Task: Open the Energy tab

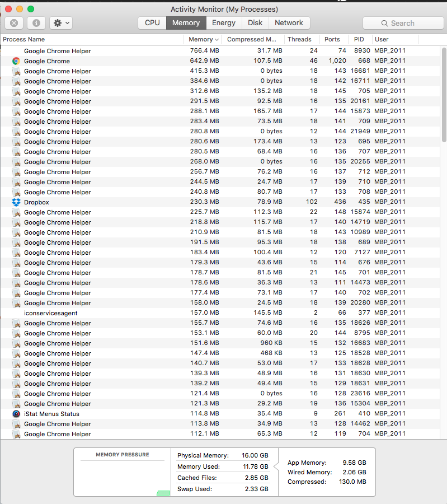Action: (x=224, y=23)
